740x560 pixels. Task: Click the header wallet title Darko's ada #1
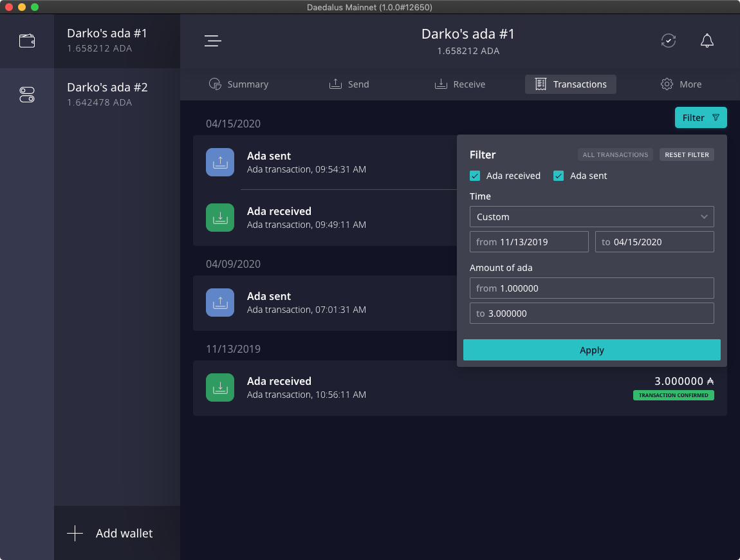coord(468,34)
